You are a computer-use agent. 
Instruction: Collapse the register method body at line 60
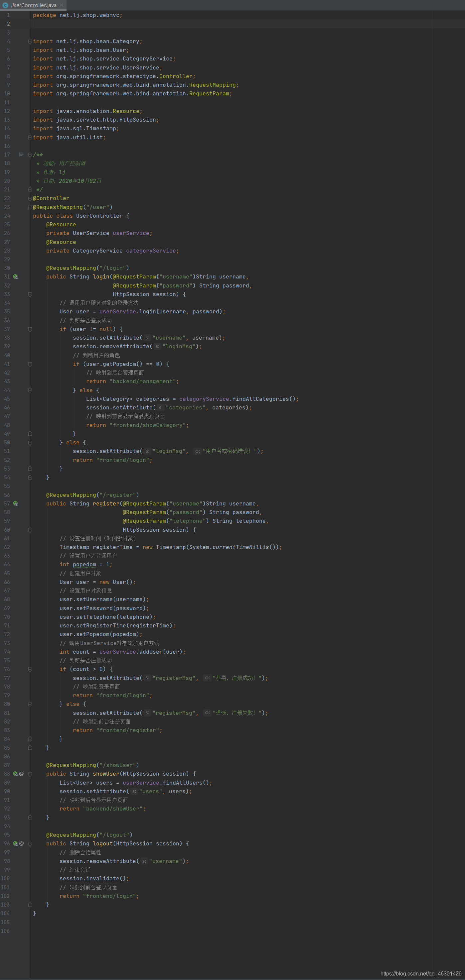pos(30,530)
